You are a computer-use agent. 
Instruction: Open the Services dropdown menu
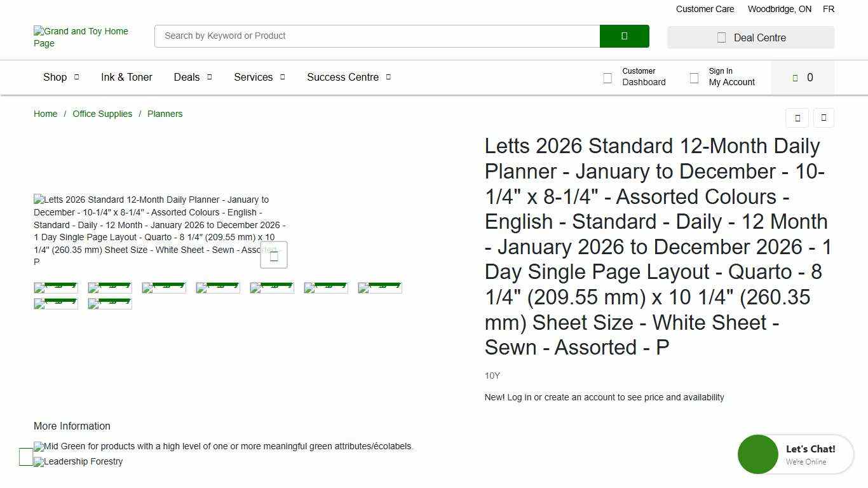click(x=259, y=78)
